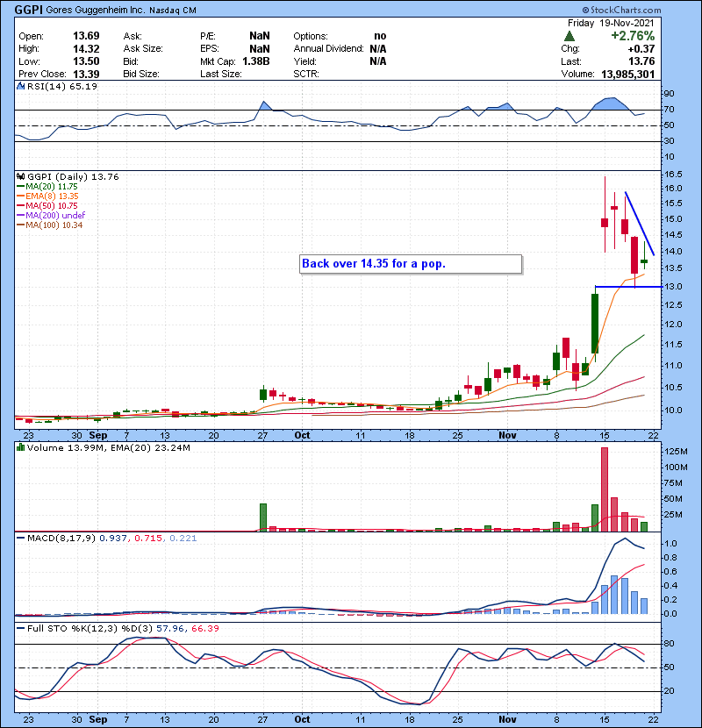Image resolution: width=702 pixels, height=728 pixels.
Task: Select the GGPI ticker symbol in the header
Action: [29, 10]
